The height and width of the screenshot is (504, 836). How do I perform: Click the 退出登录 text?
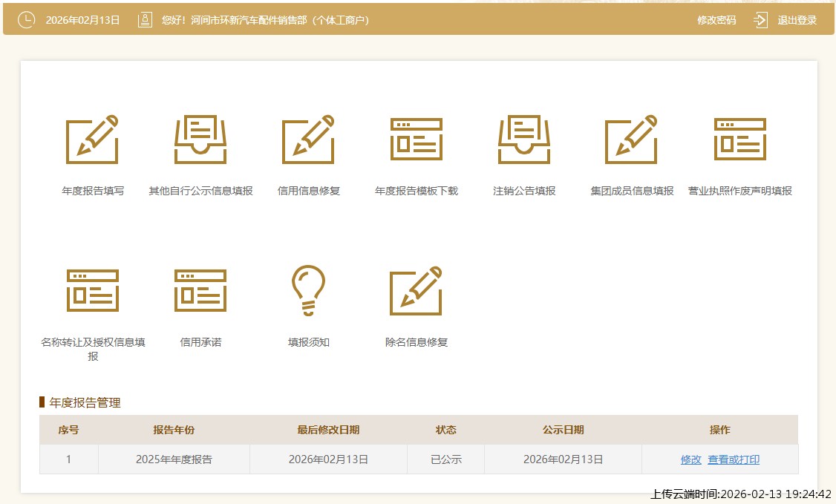click(x=797, y=20)
